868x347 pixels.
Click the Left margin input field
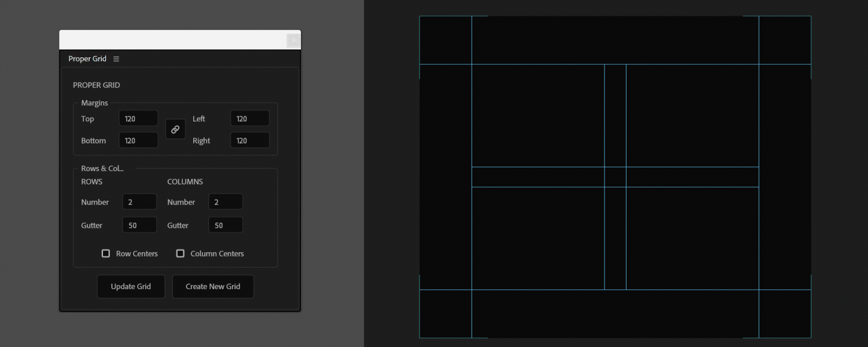tap(249, 119)
